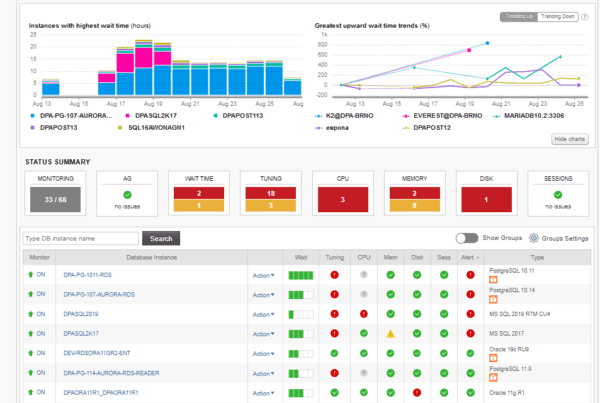The height and width of the screenshot is (403, 600).
Task: Click the Database Instance column header
Action: (152, 258)
